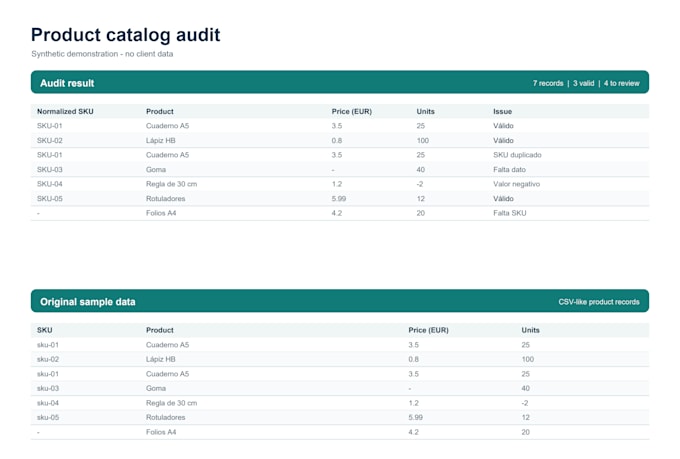Click units "20" in the Audit result table

click(420, 213)
